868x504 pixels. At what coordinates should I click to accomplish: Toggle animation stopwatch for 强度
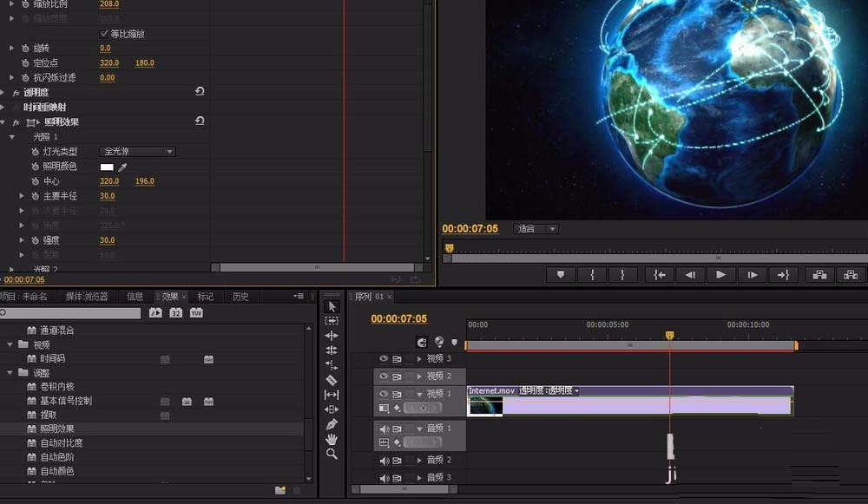point(35,240)
